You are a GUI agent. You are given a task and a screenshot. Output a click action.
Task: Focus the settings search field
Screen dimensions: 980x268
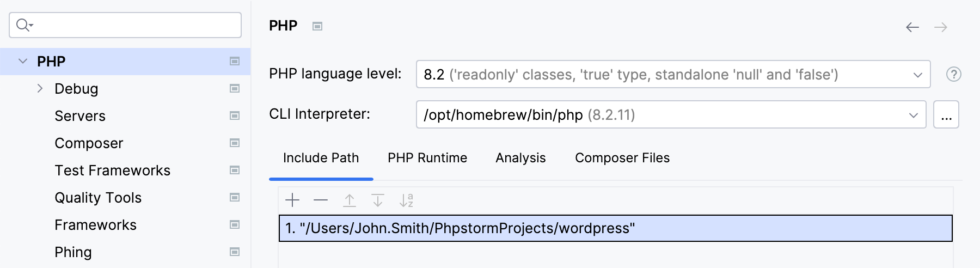131,25
